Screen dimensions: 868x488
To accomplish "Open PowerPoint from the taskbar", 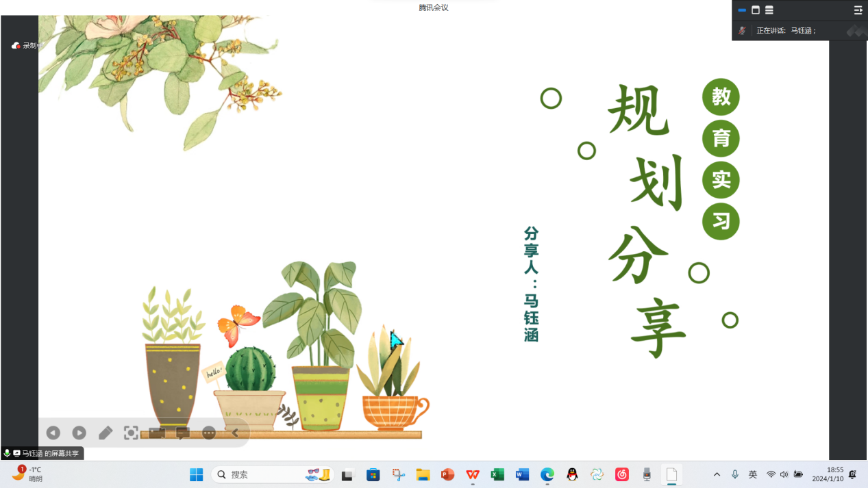I will pos(448,474).
